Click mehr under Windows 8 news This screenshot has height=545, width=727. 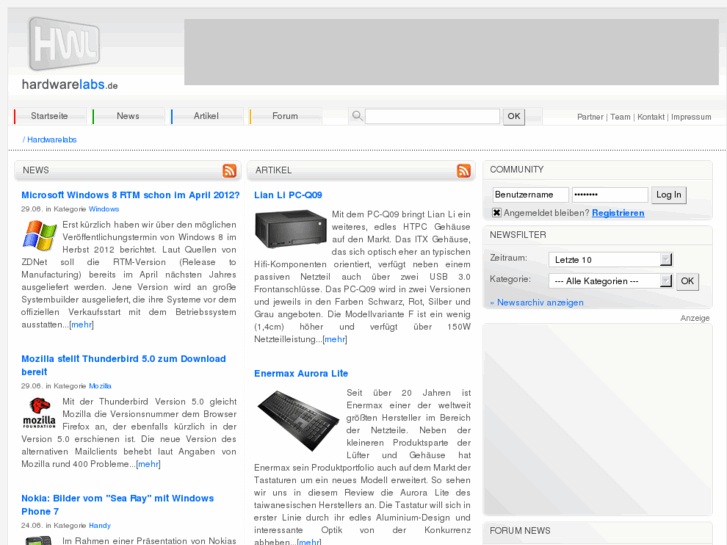(x=82, y=325)
